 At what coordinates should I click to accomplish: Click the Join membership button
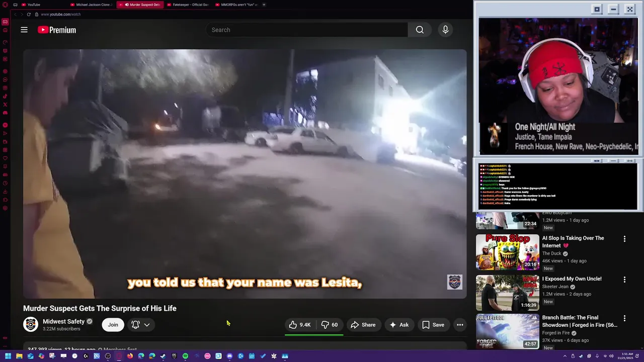pos(113,325)
